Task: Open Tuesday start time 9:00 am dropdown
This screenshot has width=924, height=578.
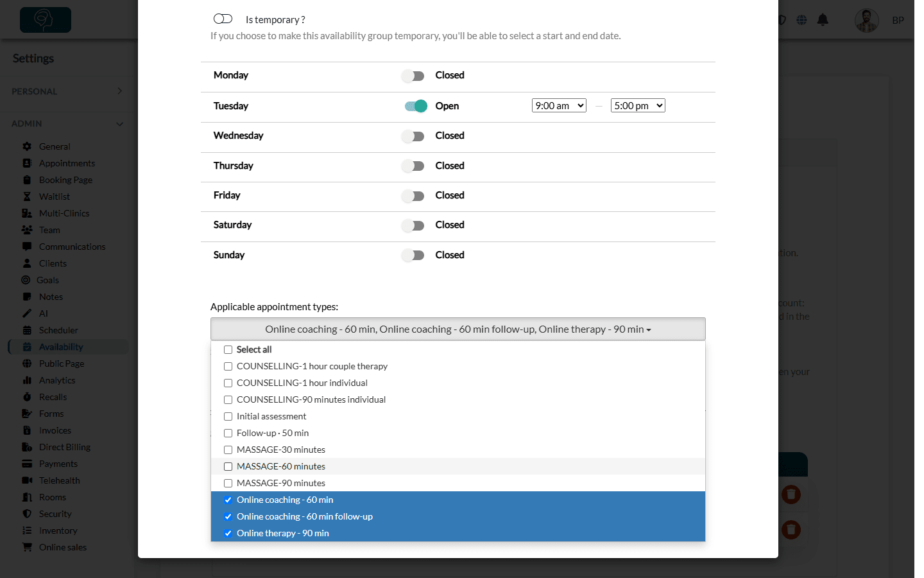Action: pyautogui.click(x=559, y=105)
